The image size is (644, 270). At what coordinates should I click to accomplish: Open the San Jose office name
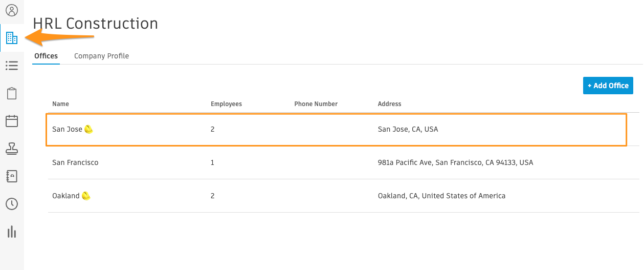coord(67,129)
